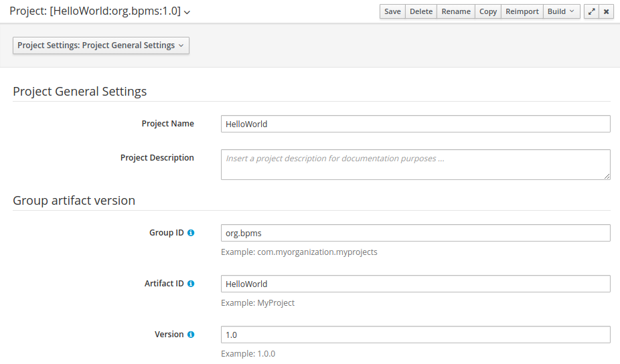Delete the HelloWorld project

420,11
